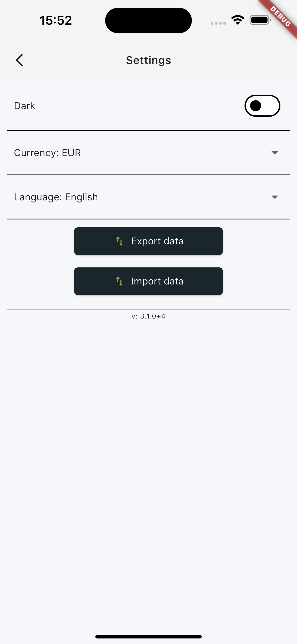Image resolution: width=297 pixels, height=644 pixels.
Task: Click the Settings page title
Action: (148, 60)
